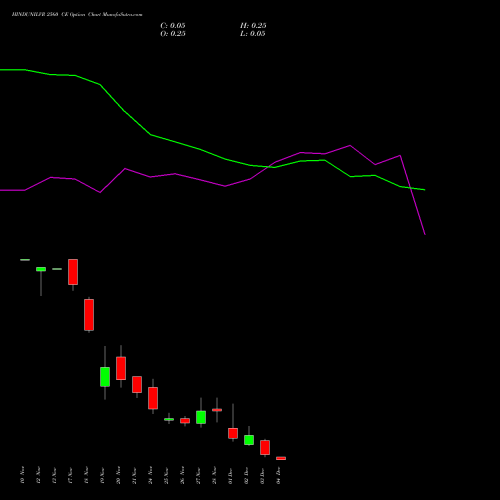
Task: Select the small red candlestick above 26 Nov
Action: (185, 421)
